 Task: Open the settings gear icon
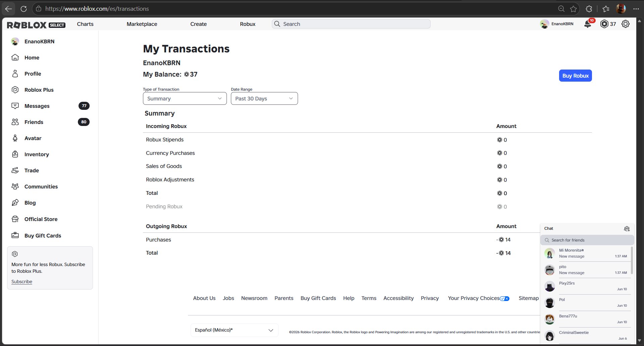[626, 24]
